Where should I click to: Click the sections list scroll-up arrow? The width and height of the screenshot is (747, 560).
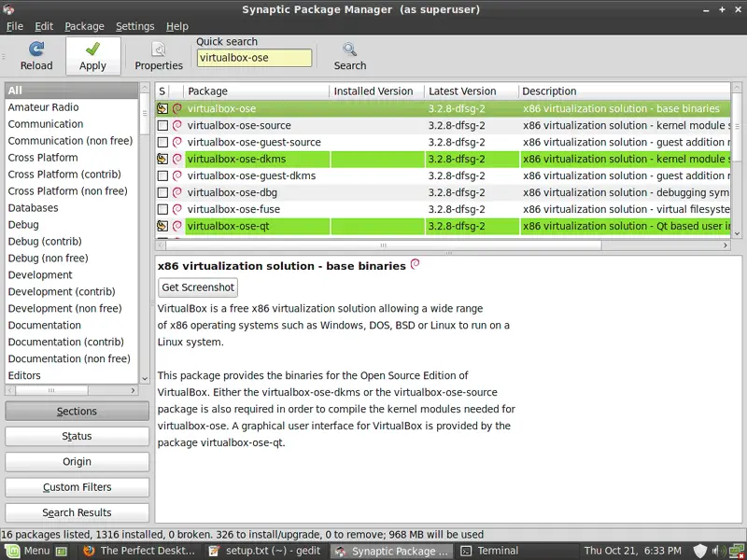(145, 88)
